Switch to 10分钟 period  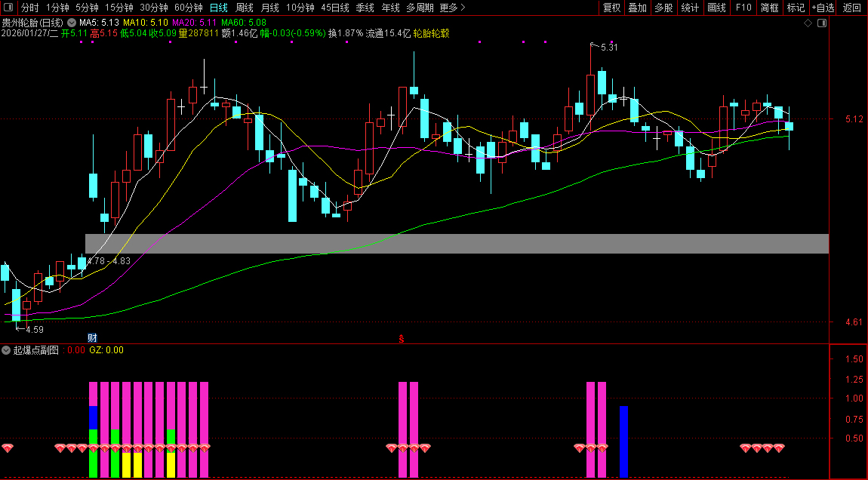(x=300, y=8)
